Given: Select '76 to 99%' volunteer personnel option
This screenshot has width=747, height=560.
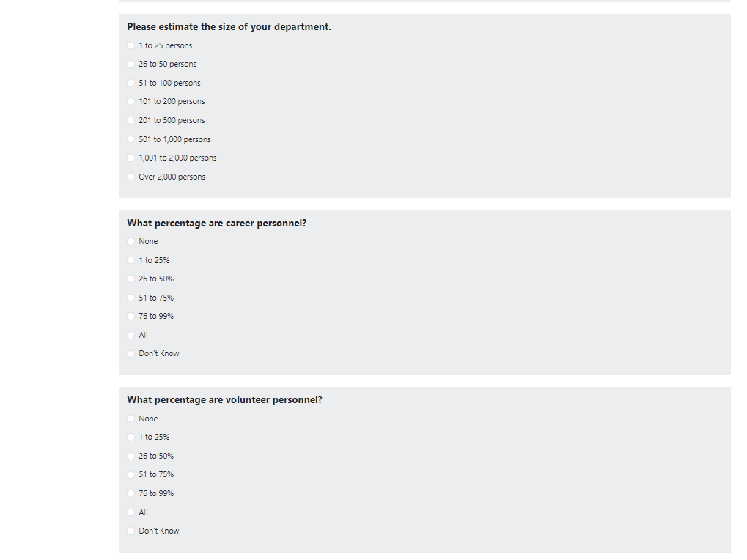Looking at the screenshot, I should [x=131, y=493].
